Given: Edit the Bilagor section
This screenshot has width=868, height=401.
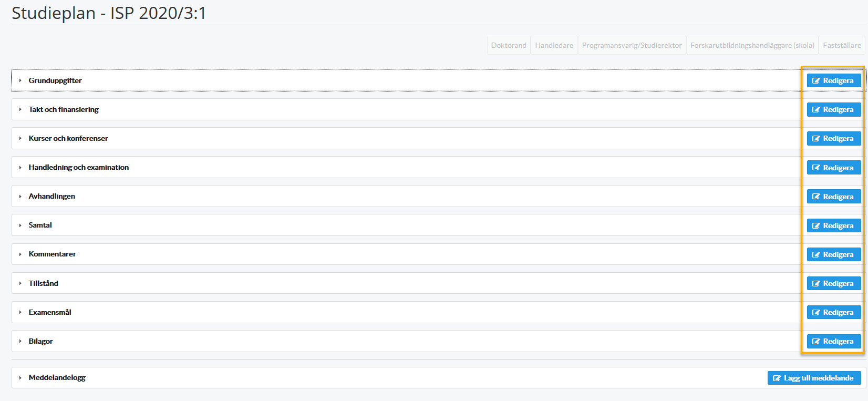Looking at the screenshot, I should (834, 341).
